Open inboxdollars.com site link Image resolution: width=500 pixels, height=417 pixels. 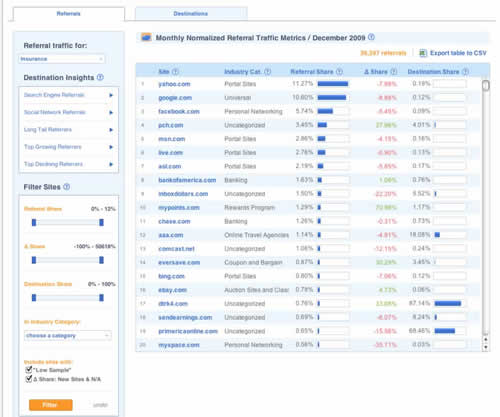point(183,194)
